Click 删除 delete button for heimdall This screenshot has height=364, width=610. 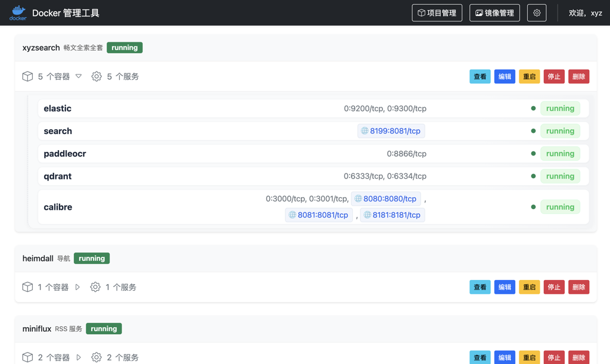[x=578, y=287]
